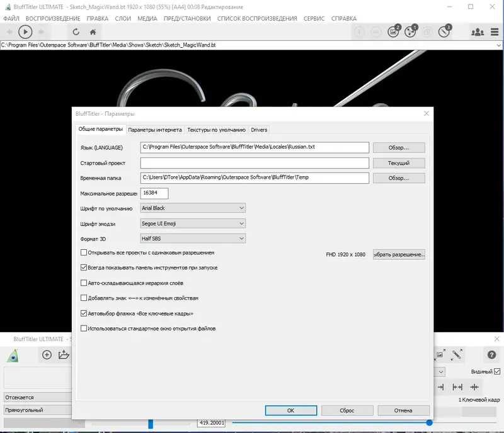Confirm the dialog with OK

[x=291, y=410]
